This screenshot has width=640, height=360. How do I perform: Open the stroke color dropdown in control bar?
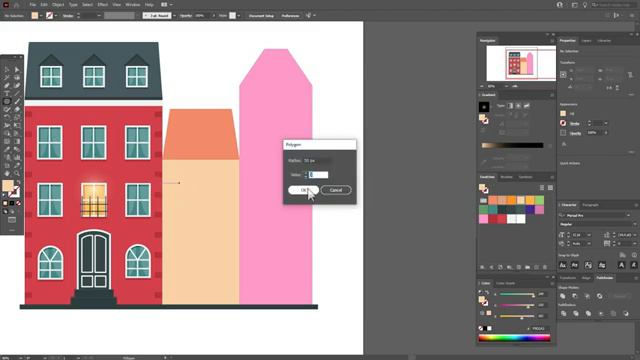(x=56, y=16)
